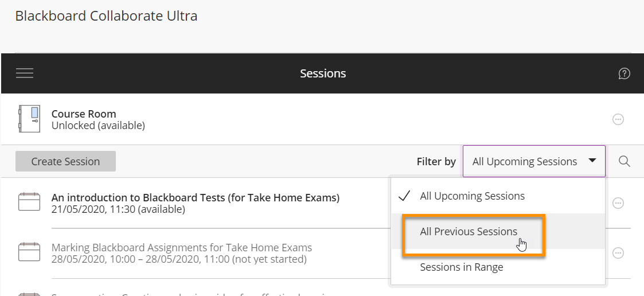Open options for Marking Blackboard Assignments session
Image resolution: width=644 pixels, height=296 pixels.
[618, 253]
